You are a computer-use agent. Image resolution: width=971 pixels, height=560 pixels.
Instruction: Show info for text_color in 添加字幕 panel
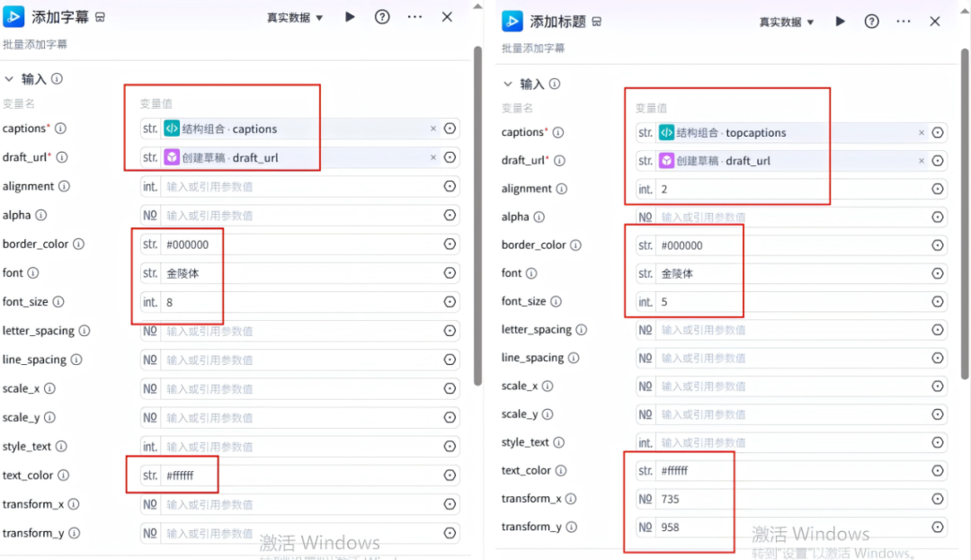[63, 476]
